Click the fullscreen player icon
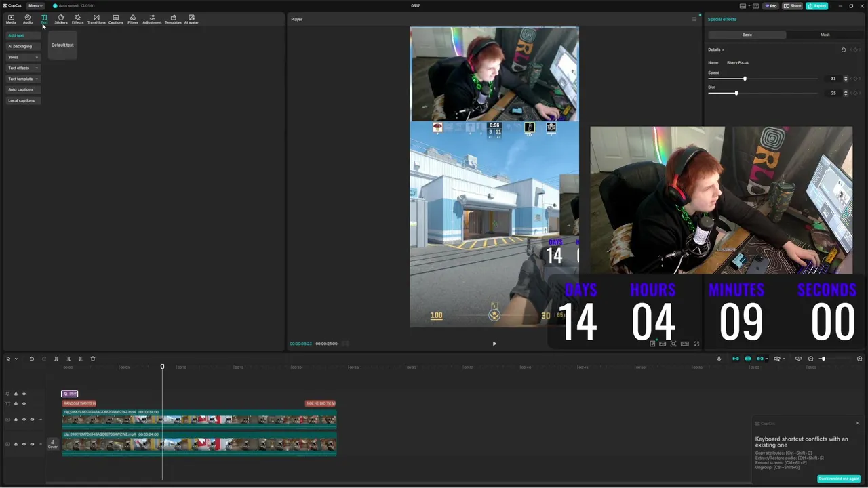868x488 pixels. click(x=696, y=344)
